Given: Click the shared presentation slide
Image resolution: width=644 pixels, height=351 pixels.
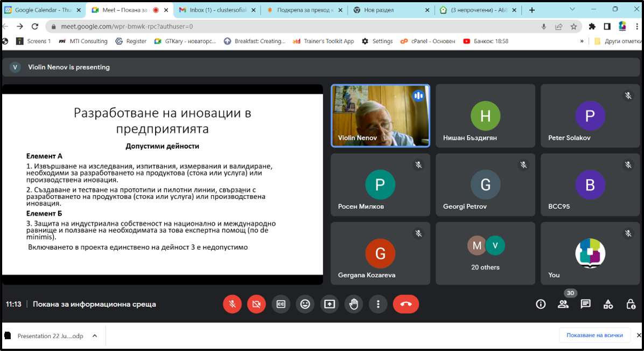Looking at the screenshot, I should (162, 184).
